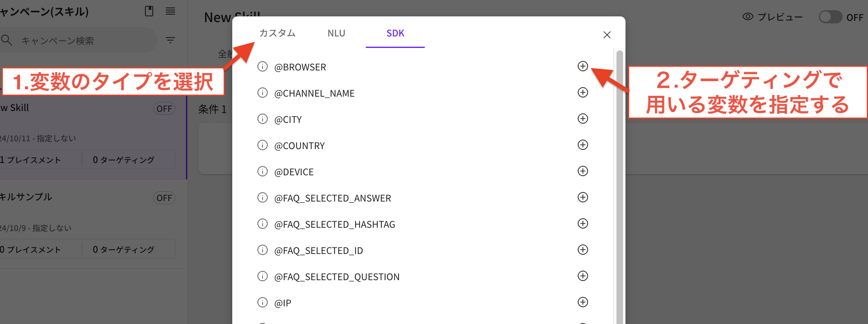Focus the キャンペーン検索 search field
The width and height of the screenshot is (868, 324).
(82, 41)
